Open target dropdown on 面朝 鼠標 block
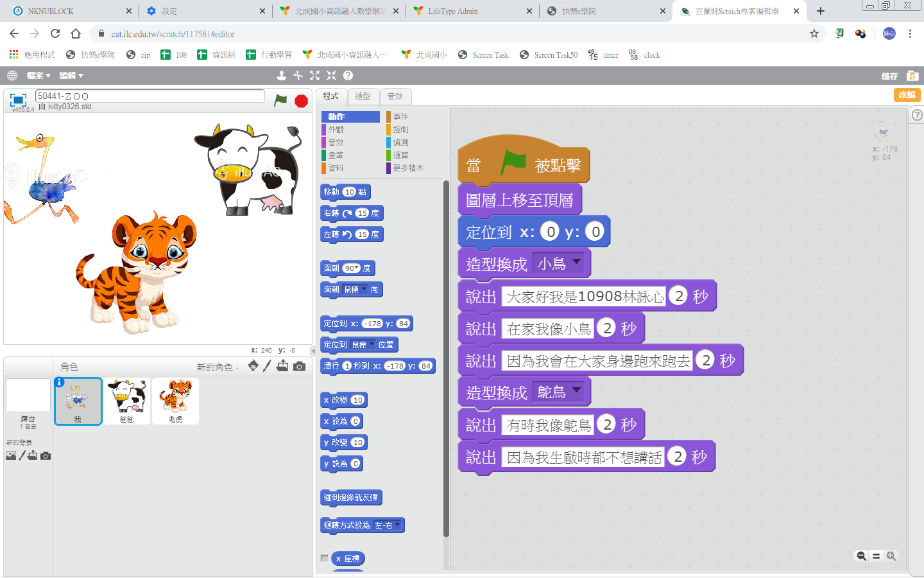Screen dimensions: 924x578 pos(355,290)
